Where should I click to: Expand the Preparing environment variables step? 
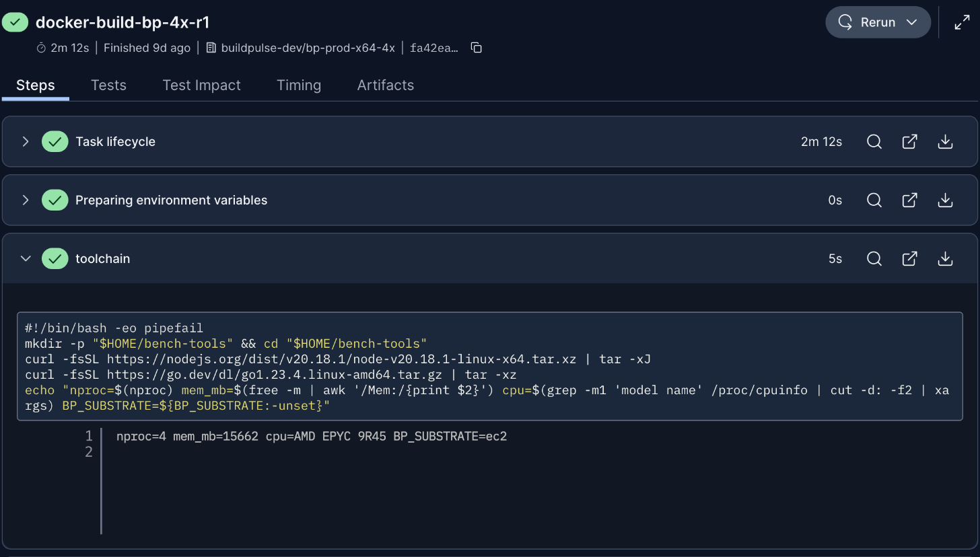(26, 200)
